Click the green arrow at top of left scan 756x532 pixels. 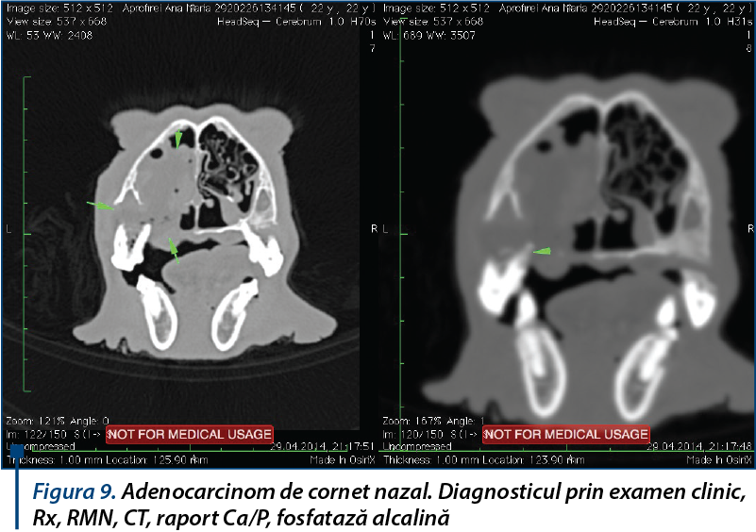[178, 139]
